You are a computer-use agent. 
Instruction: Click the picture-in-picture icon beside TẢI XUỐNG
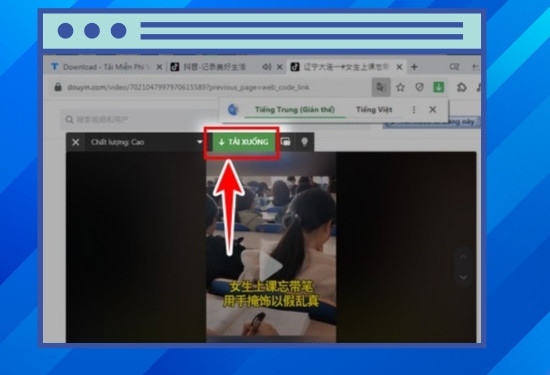[286, 142]
